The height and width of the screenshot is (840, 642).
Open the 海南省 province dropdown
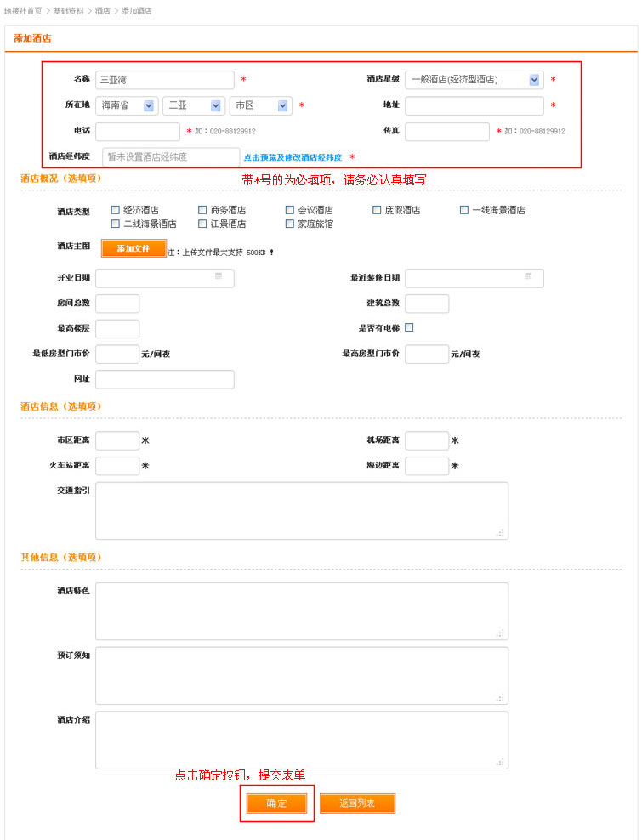(x=150, y=105)
